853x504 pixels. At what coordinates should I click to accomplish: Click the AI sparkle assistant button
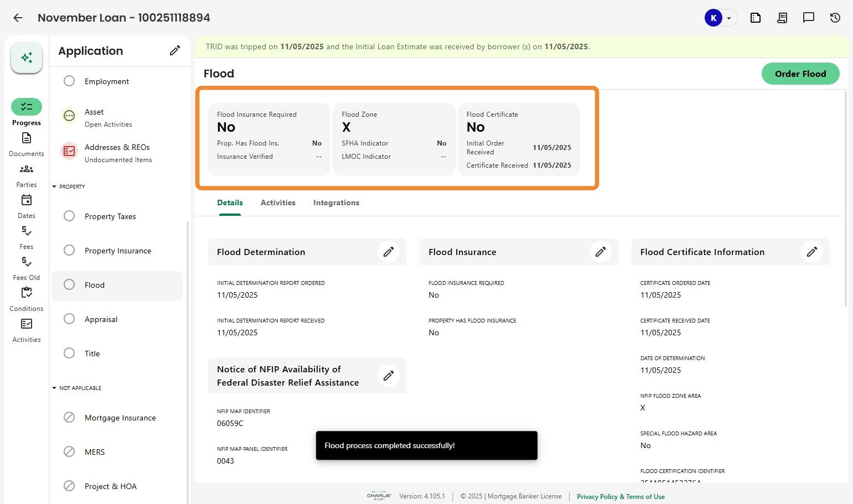27,58
